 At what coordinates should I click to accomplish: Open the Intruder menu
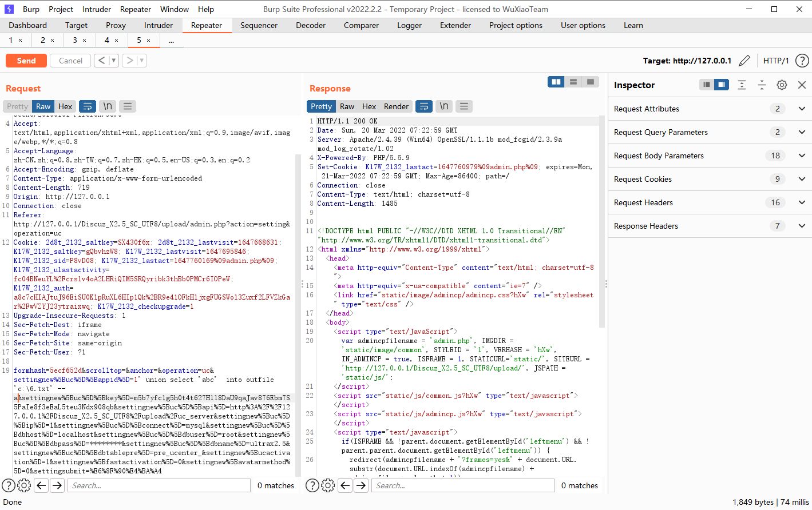click(97, 9)
